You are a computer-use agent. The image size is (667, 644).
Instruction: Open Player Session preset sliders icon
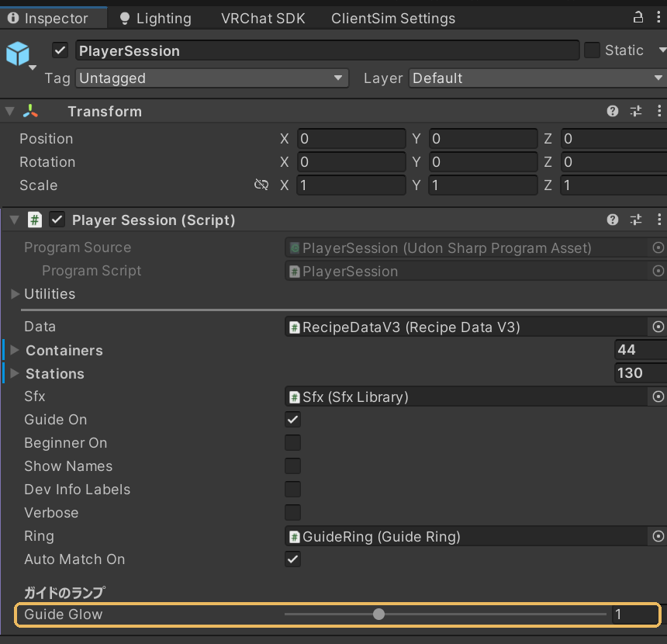click(636, 220)
